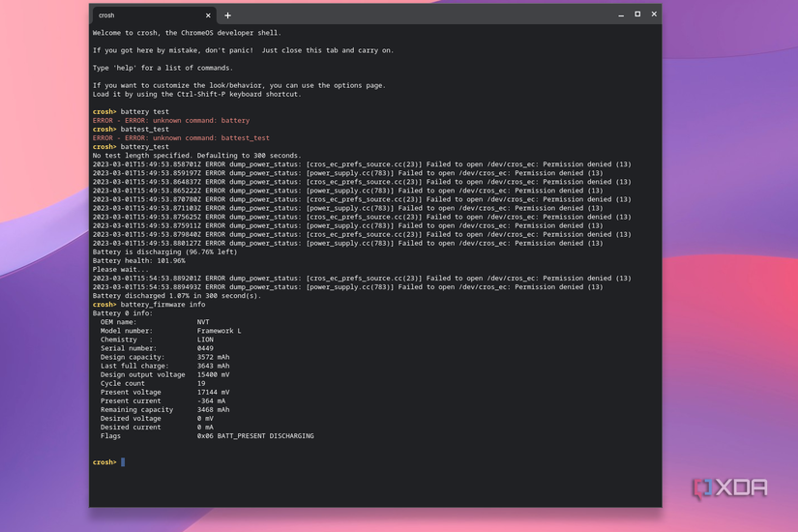The width and height of the screenshot is (798, 532).
Task: Place cursor at the last crosh prompt
Action: pos(123,462)
